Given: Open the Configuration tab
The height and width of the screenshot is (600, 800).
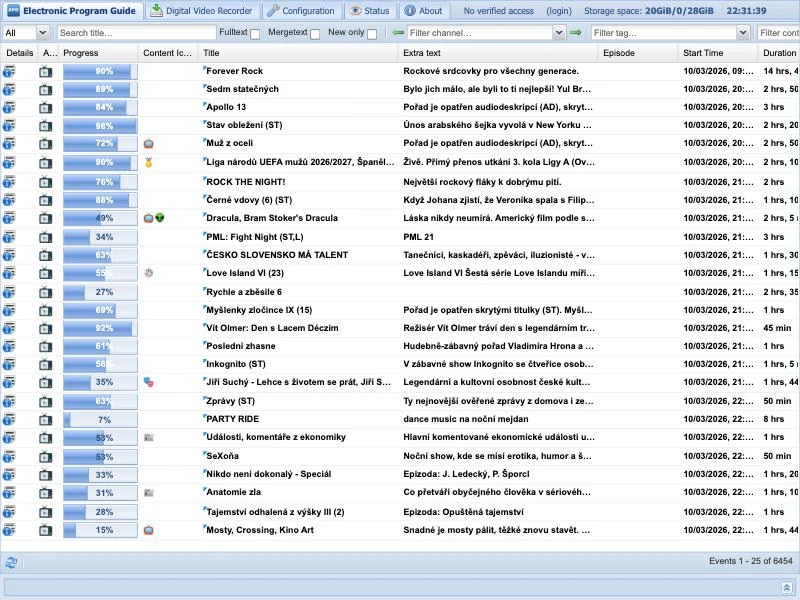Looking at the screenshot, I should coord(301,11).
